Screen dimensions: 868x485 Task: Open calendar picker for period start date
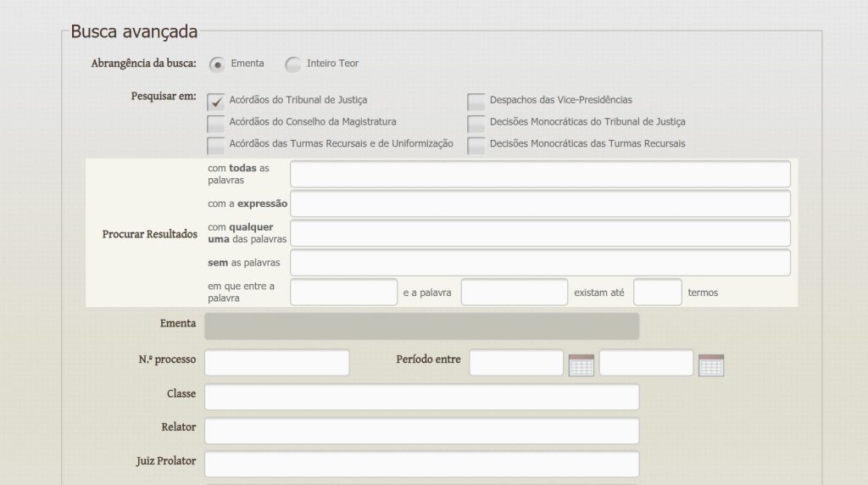(581, 365)
